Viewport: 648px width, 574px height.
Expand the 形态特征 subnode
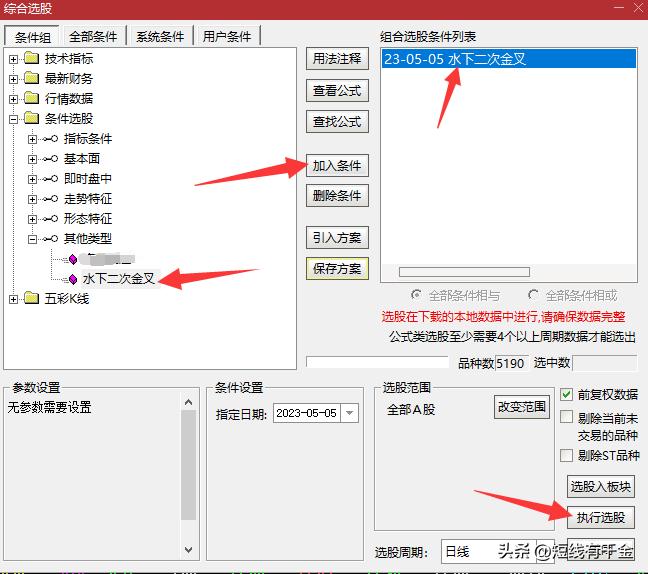tap(32, 219)
